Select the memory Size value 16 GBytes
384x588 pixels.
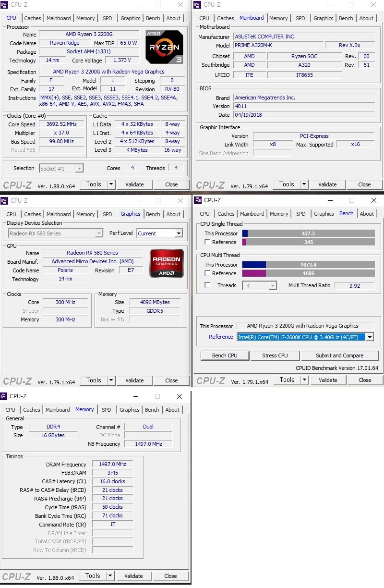(53, 435)
